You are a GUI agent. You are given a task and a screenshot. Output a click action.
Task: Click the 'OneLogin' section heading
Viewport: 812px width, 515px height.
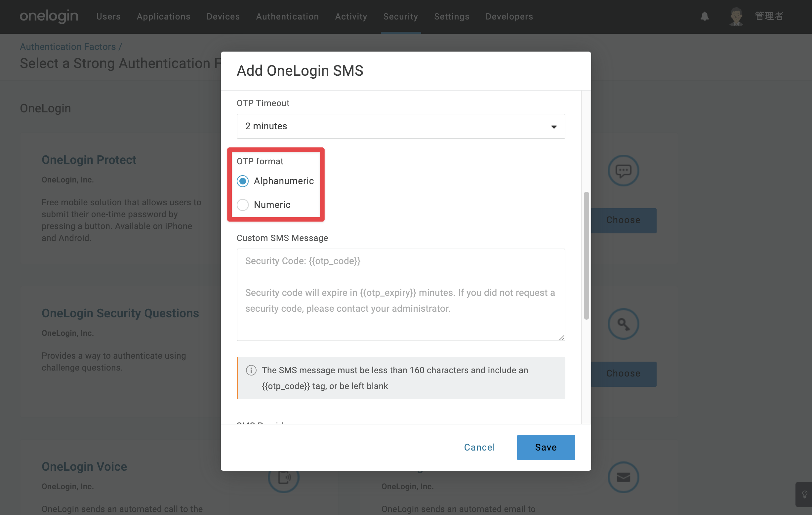pos(46,108)
